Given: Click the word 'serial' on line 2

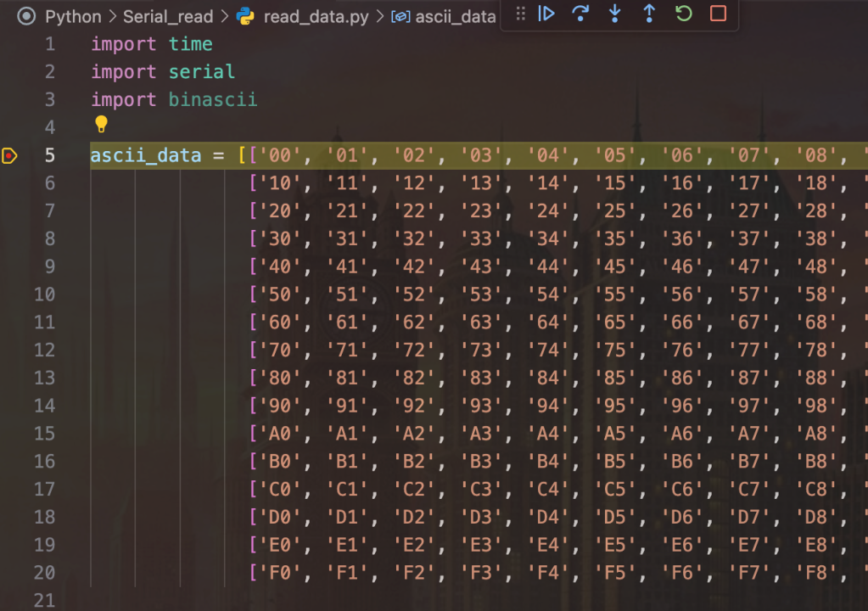Looking at the screenshot, I should click(x=201, y=71).
